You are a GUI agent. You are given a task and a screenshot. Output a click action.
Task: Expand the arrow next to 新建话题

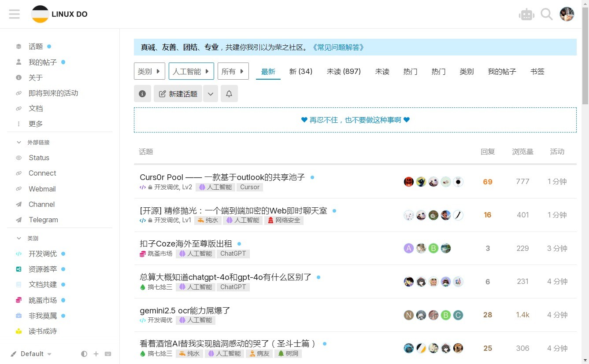[x=211, y=94]
